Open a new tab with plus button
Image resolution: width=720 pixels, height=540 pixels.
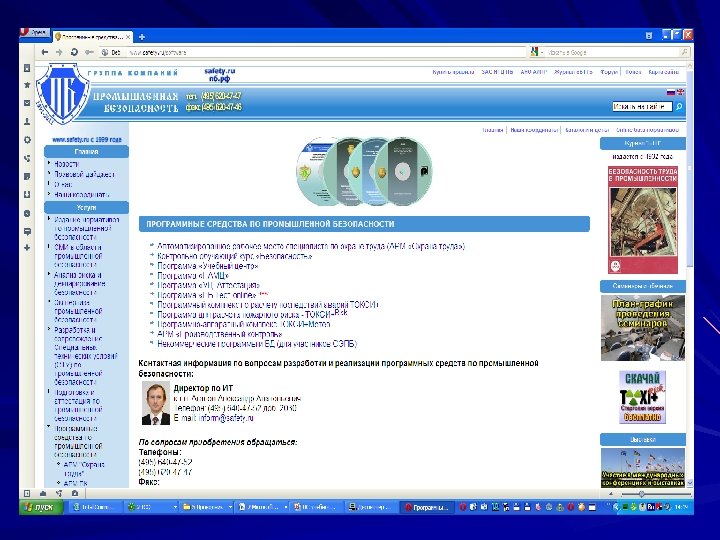[x=142, y=37]
